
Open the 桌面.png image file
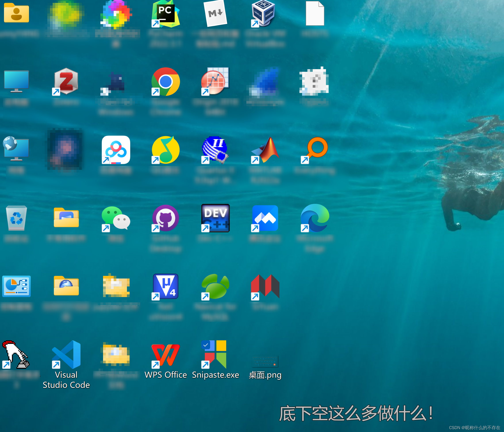pyautogui.click(x=265, y=361)
